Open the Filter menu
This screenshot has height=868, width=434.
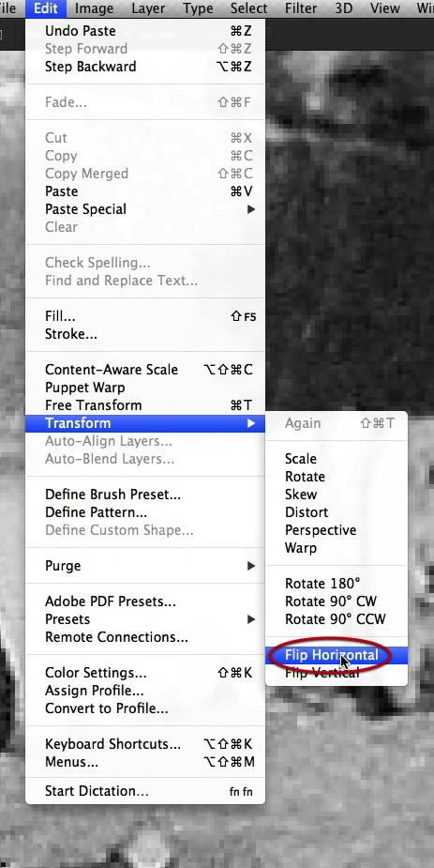[x=301, y=8]
